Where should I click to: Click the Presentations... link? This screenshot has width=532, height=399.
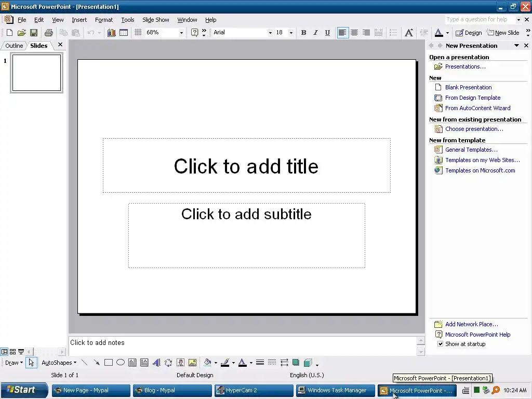465,66
